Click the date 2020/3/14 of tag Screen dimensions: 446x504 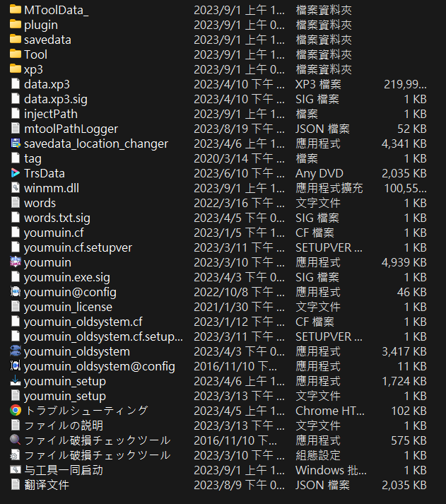(239, 158)
